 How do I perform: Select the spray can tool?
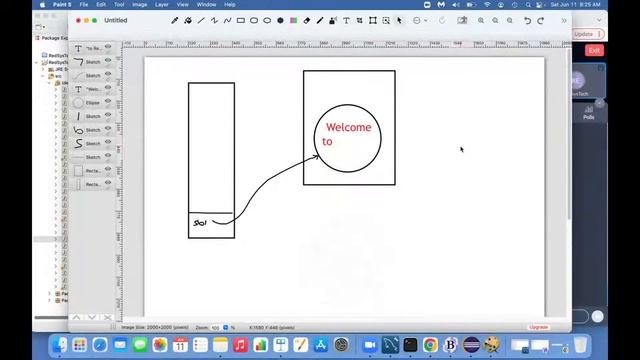pyautogui.click(x=333, y=20)
